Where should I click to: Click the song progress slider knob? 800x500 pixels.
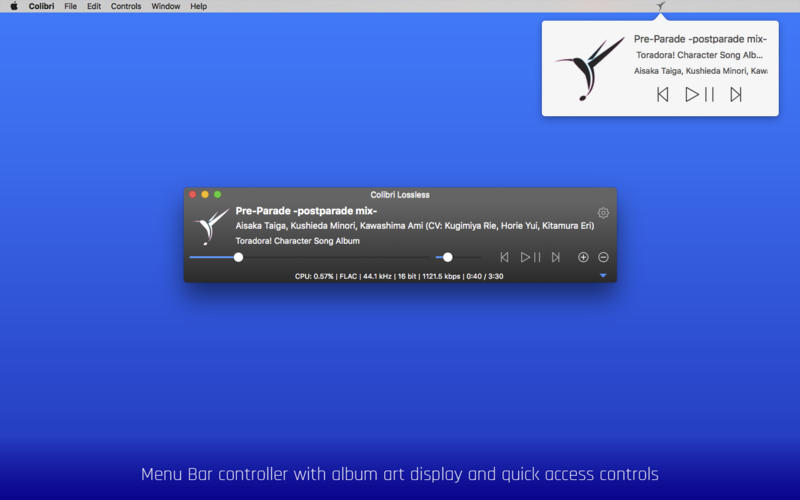tap(238, 257)
